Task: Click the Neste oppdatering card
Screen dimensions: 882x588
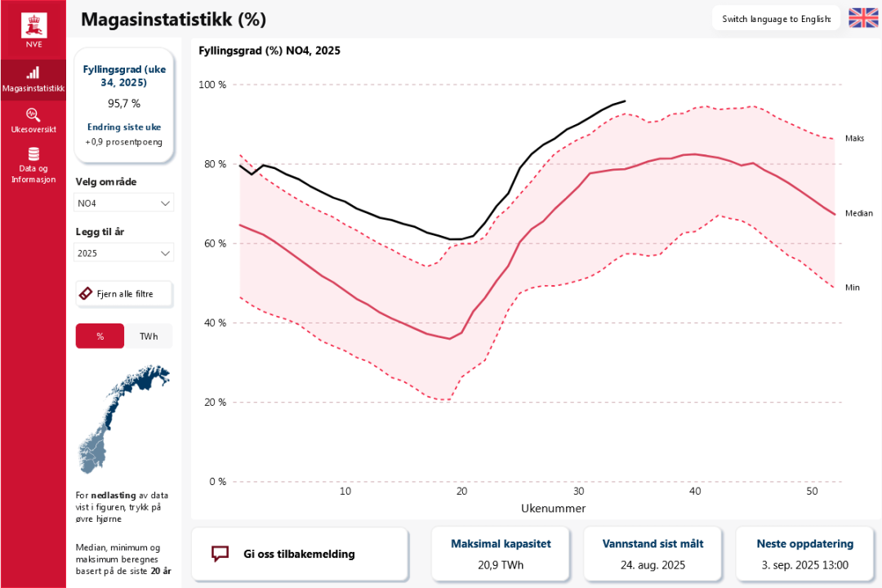Action: (x=804, y=554)
